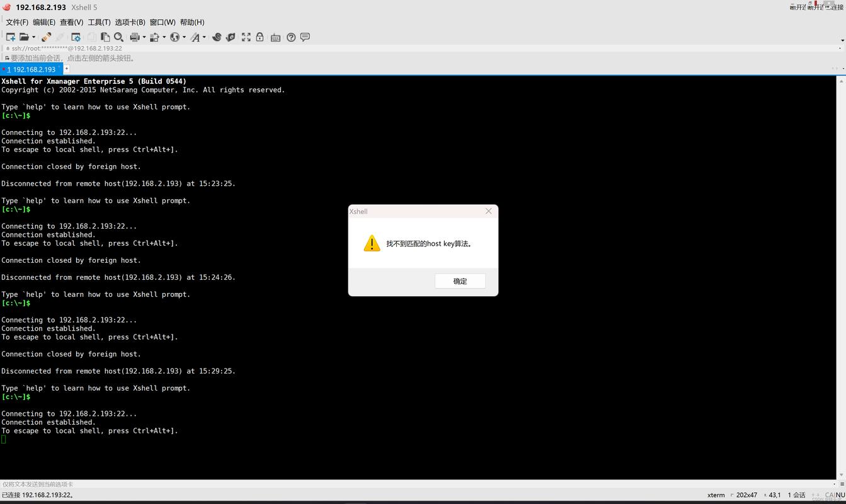Click the terminal scrollbar down arrow

coord(841,475)
